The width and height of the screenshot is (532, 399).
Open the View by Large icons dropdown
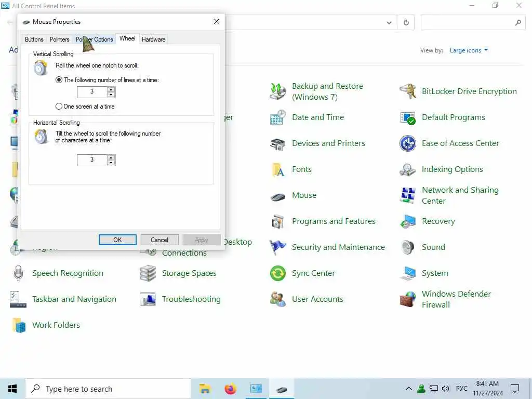tap(469, 50)
